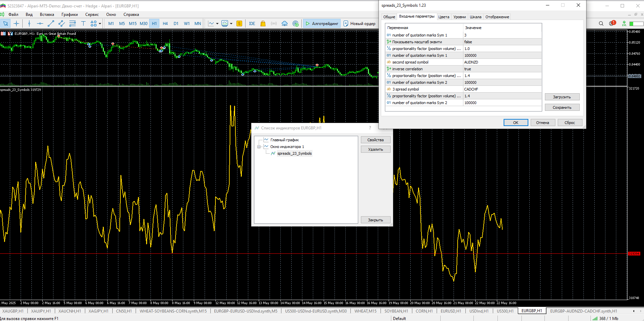Image resolution: width=644 pixels, height=321 pixels.
Task: Select the crosshair tool
Action: tap(16, 23)
